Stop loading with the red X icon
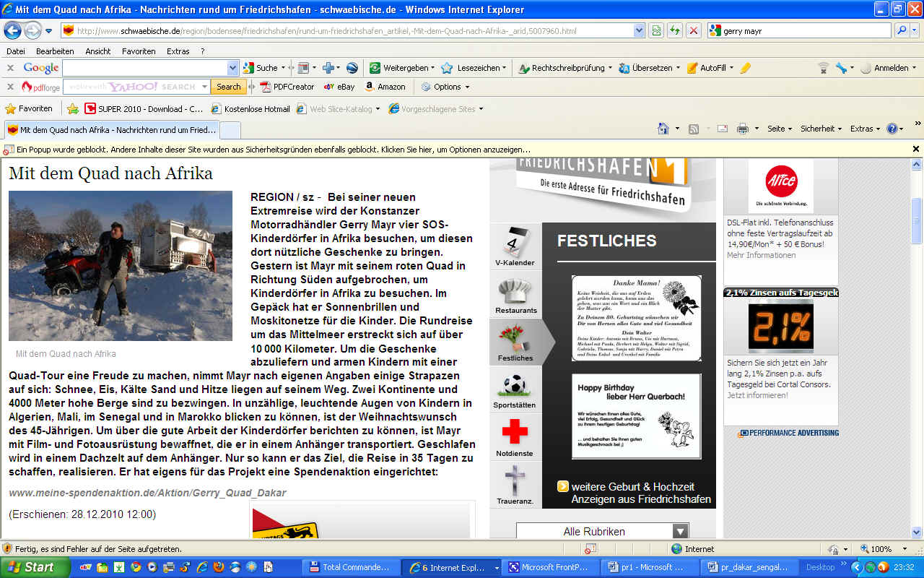924x578 pixels. click(x=693, y=30)
